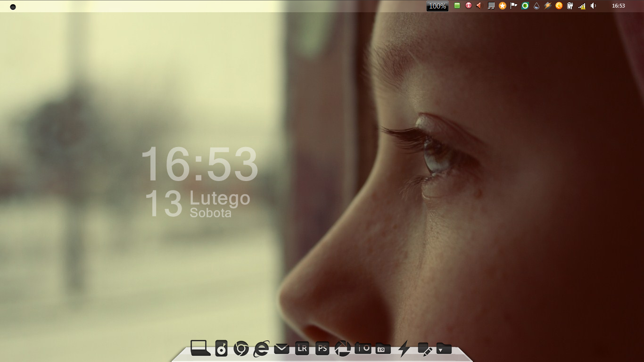Image resolution: width=644 pixels, height=362 pixels.
Task: Open the photos folder with camera symbol
Action: [x=383, y=349]
